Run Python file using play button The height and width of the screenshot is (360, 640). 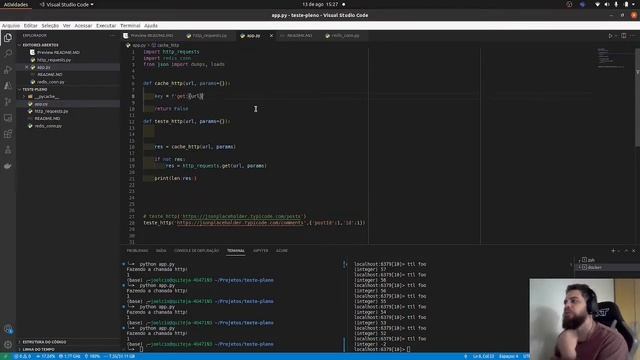610,36
